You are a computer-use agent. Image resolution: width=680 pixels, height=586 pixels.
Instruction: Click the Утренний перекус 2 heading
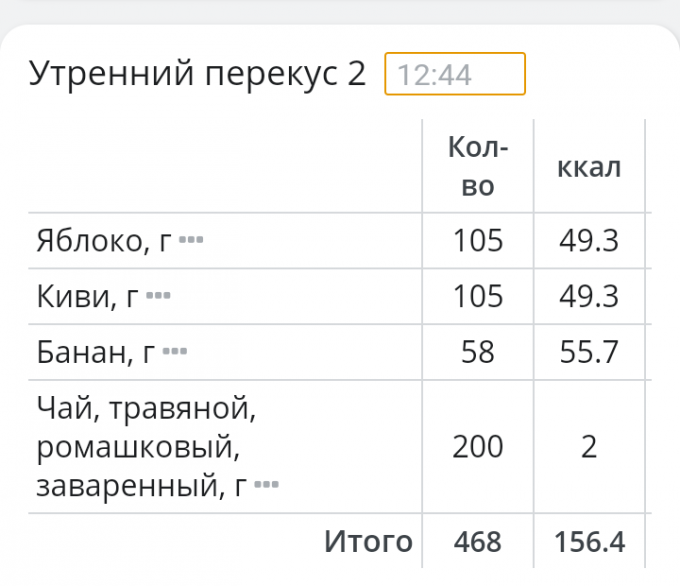tap(198, 74)
